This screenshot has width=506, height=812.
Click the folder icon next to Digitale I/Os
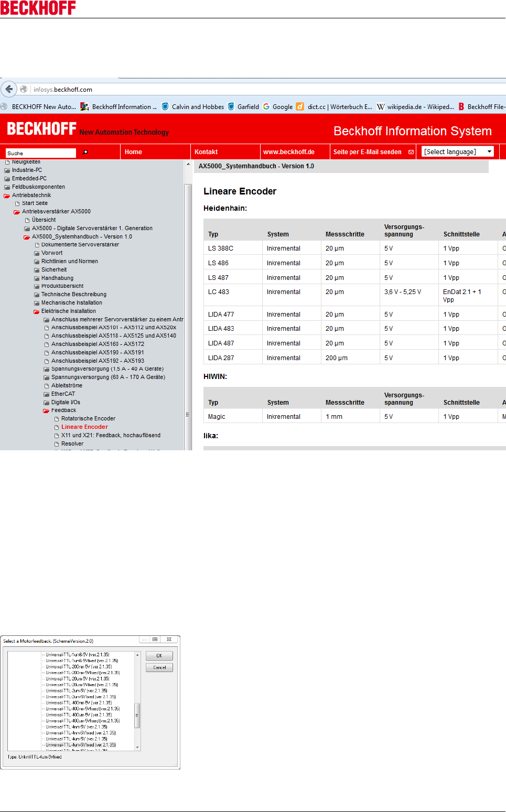[47, 403]
